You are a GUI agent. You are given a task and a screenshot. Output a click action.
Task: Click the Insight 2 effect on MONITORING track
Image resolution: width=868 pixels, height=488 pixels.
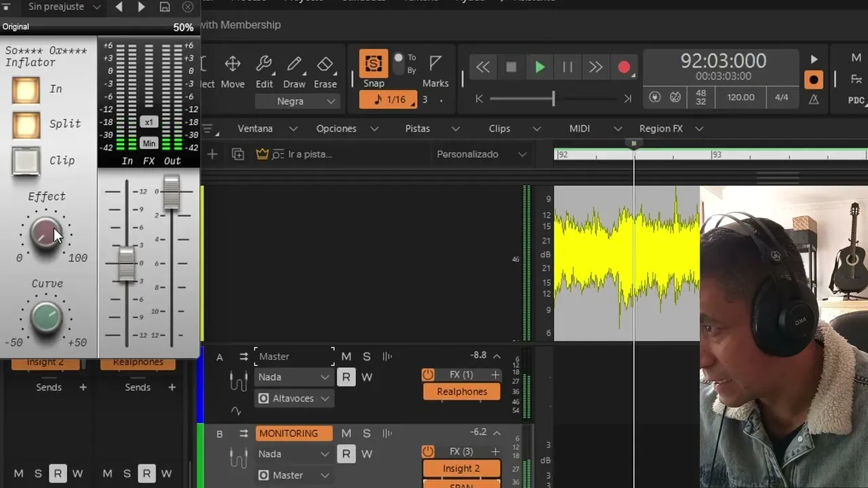[x=461, y=468]
